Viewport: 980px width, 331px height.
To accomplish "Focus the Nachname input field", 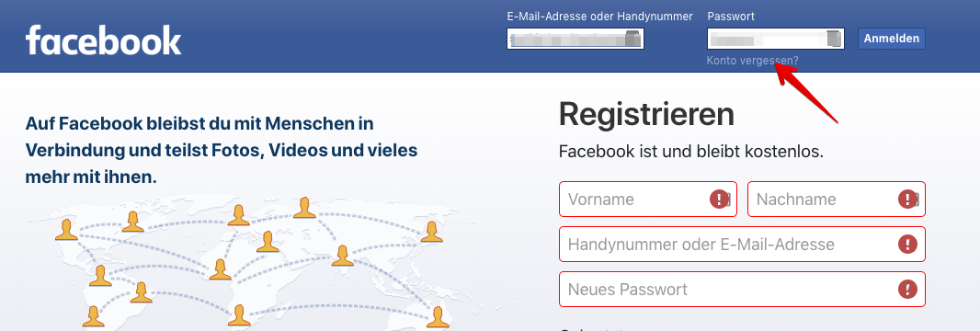I will (x=837, y=200).
